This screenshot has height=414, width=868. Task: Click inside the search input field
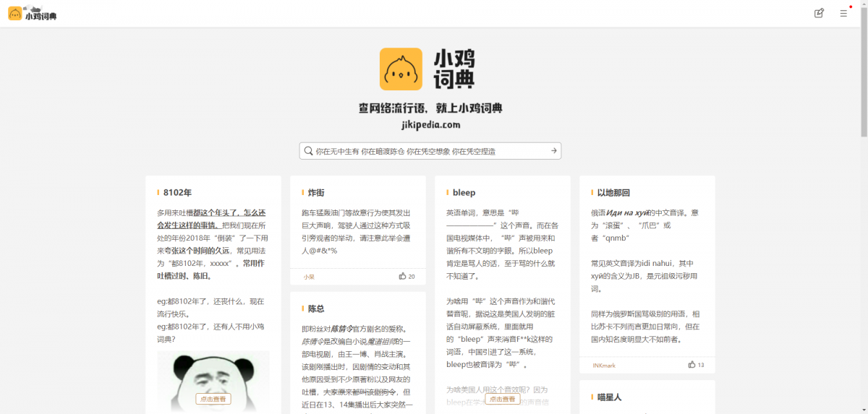[430, 151]
